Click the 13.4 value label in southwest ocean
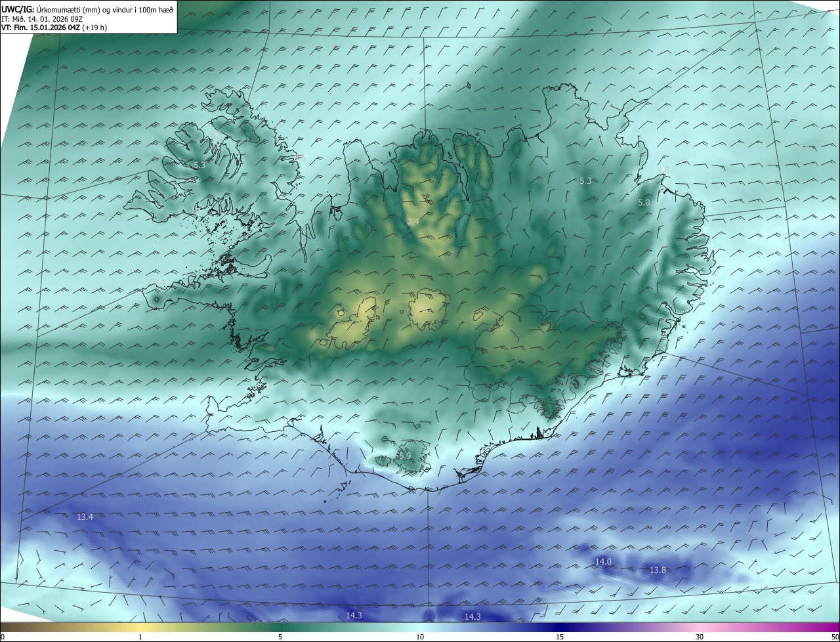 click(x=85, y=517)
